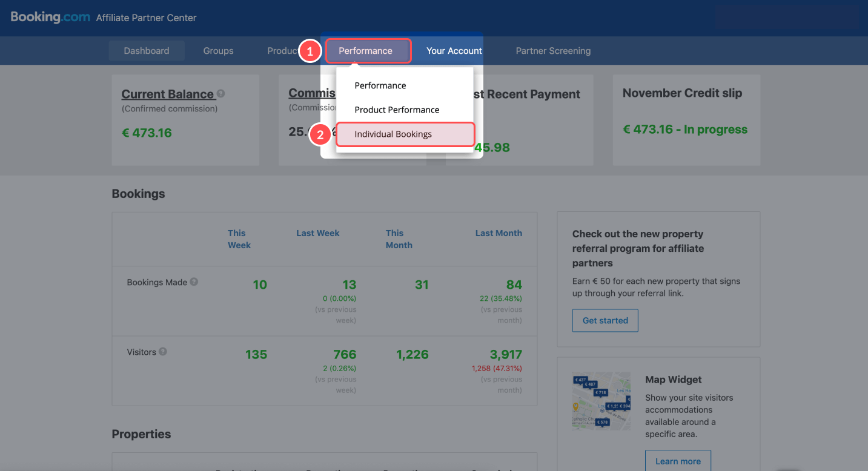Click help icon beside Visitors
The height and width of the screenshot is (471, 868).
pyautogui.click(x=163, y=352)
